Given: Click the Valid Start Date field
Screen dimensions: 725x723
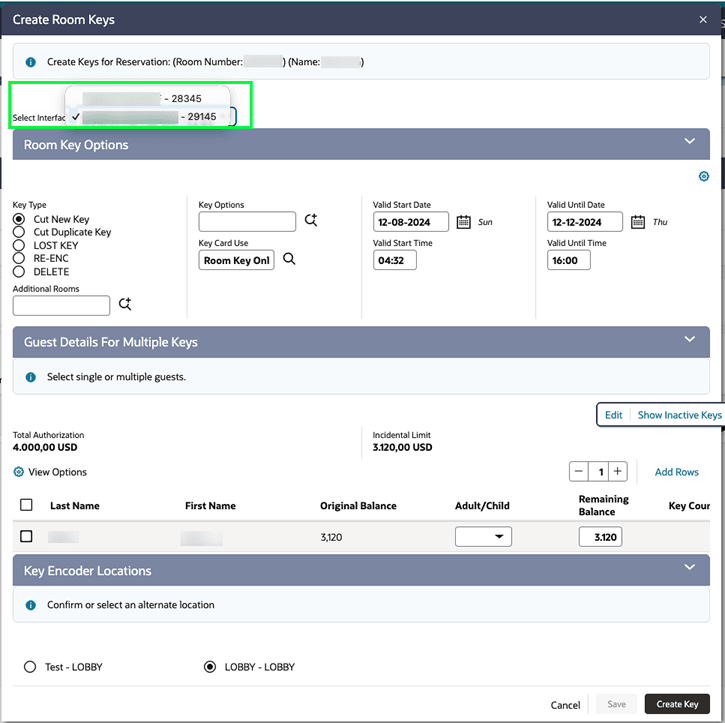Looking at the screenshot, I should point(411,222).
